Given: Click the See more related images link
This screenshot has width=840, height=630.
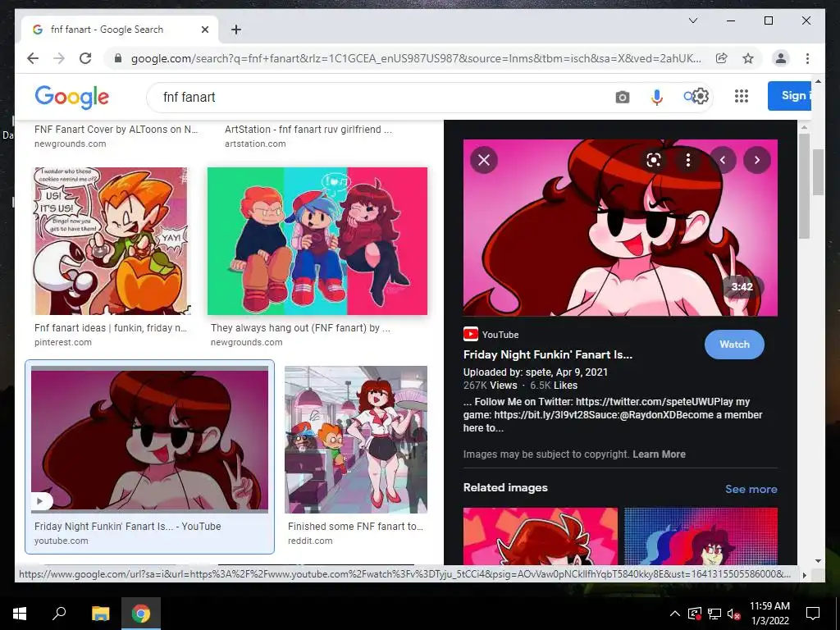Looking at the screenshot, I should 751,489.
